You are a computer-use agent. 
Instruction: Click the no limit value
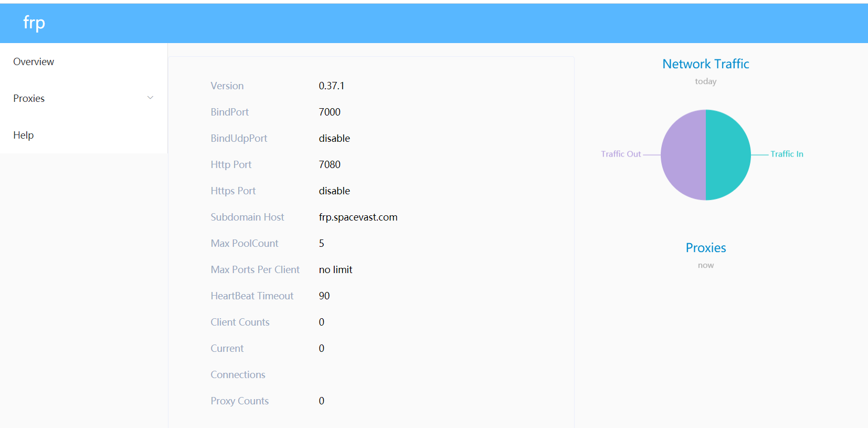pos(335,269)
